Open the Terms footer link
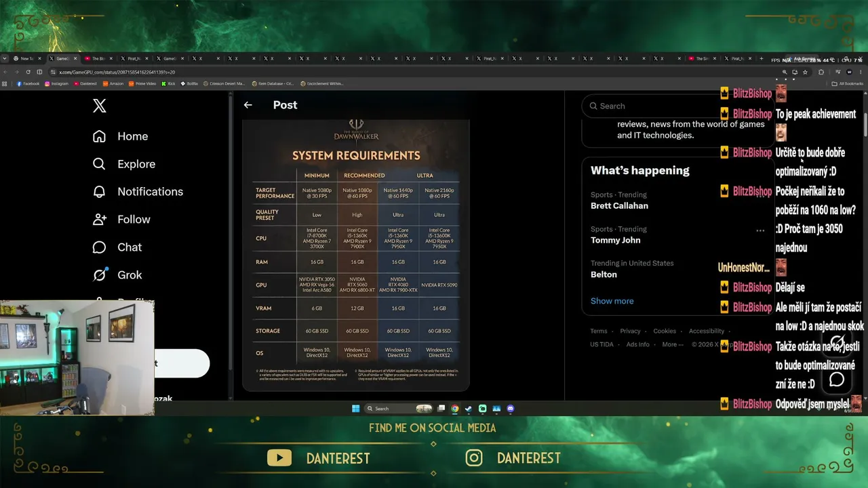Screen dimensions: 868x488 coord(599,331)
